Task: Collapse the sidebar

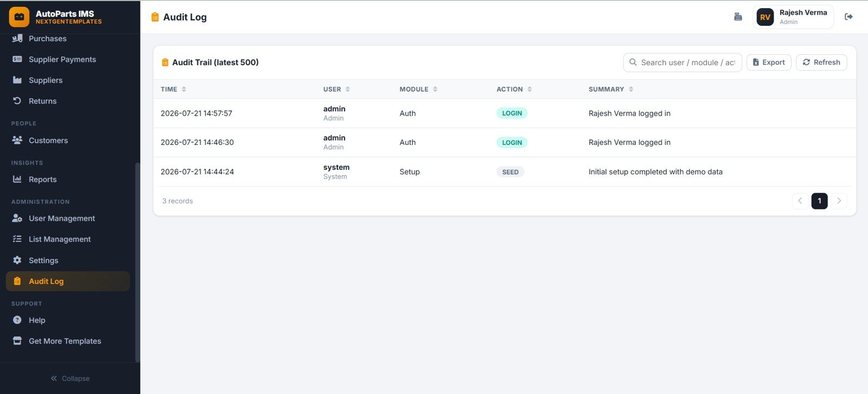Action: coord(70,378)
